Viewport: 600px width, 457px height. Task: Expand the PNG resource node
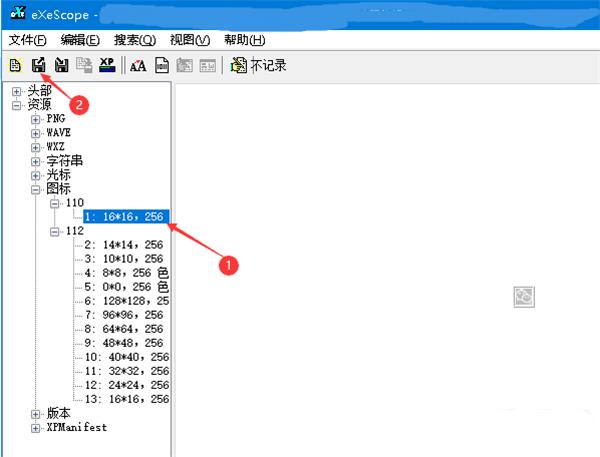click(x=36, y=118)
